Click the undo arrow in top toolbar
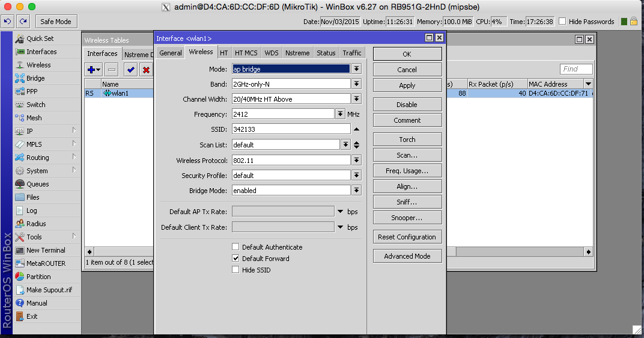This screenshot has width=644, height=338. point(8,22)
